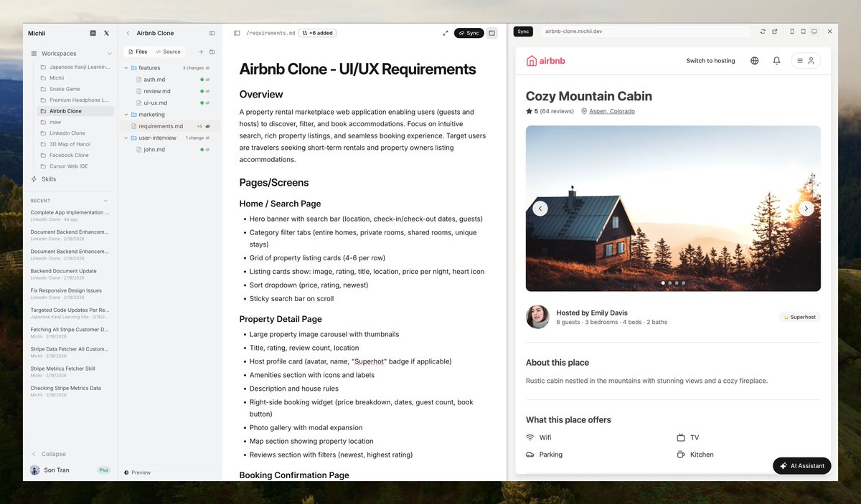Open the new folder icon in file panel
Viewport: 861px width, 504px height.
pyautogui.click(x=212, y=51)
